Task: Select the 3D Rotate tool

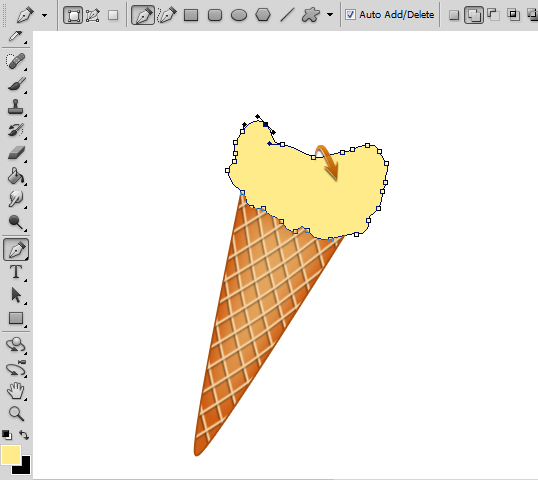Action: (15, 345)
